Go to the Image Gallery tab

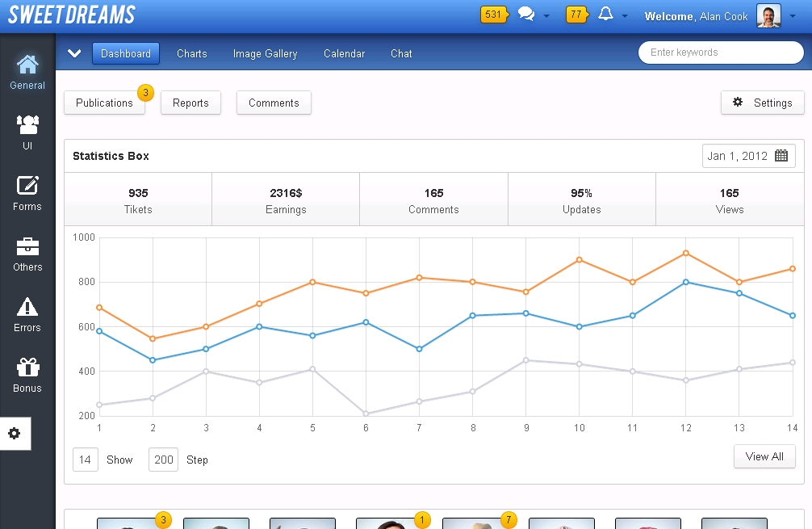pos(265,53)
